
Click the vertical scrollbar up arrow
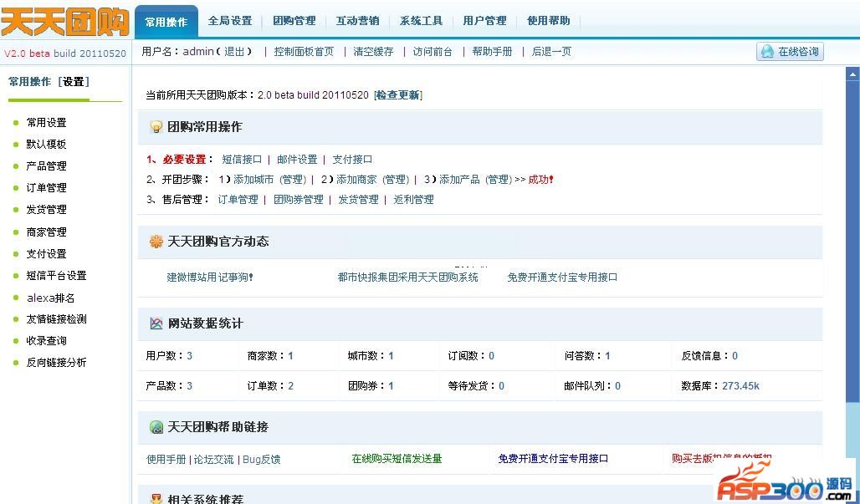852,74
